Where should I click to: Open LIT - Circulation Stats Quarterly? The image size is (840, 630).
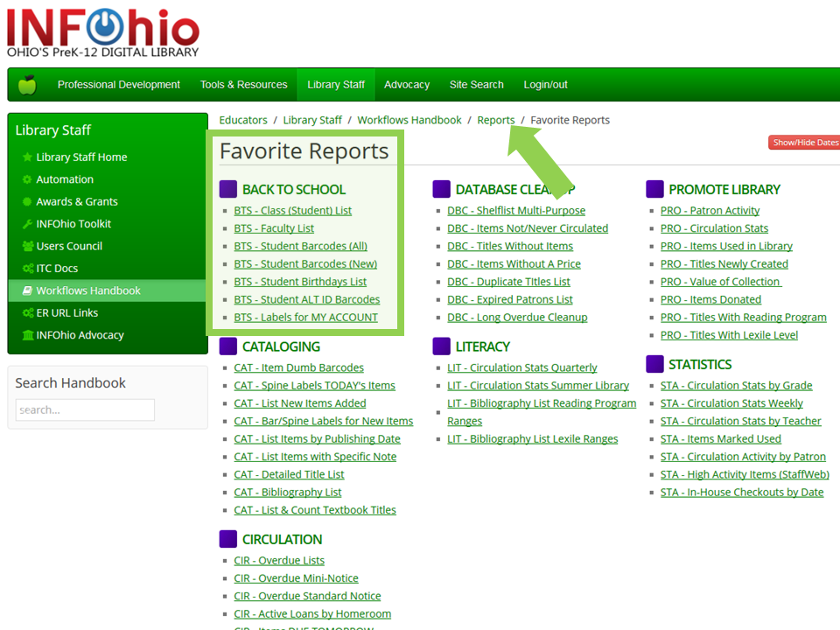click(522, 367)
